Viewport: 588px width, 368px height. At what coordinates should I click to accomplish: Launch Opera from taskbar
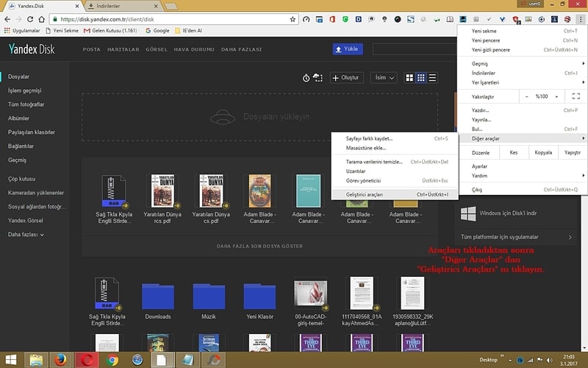[87, 360]
